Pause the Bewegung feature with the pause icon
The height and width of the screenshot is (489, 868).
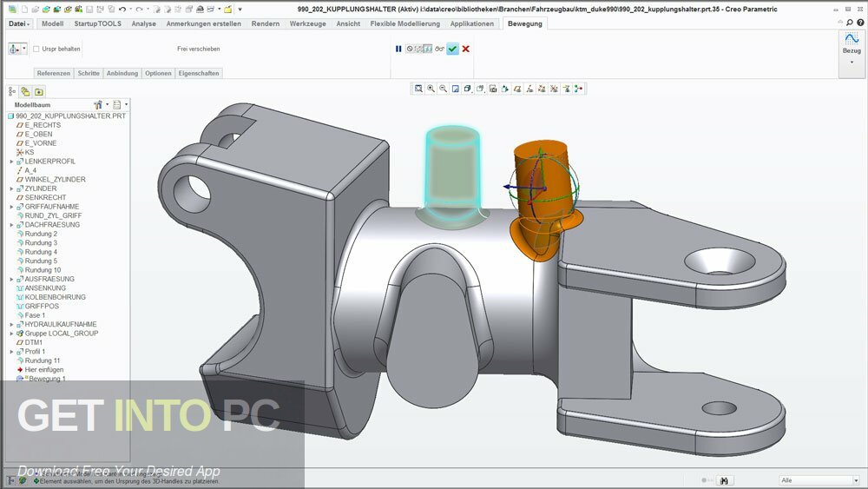pos(398,49)
